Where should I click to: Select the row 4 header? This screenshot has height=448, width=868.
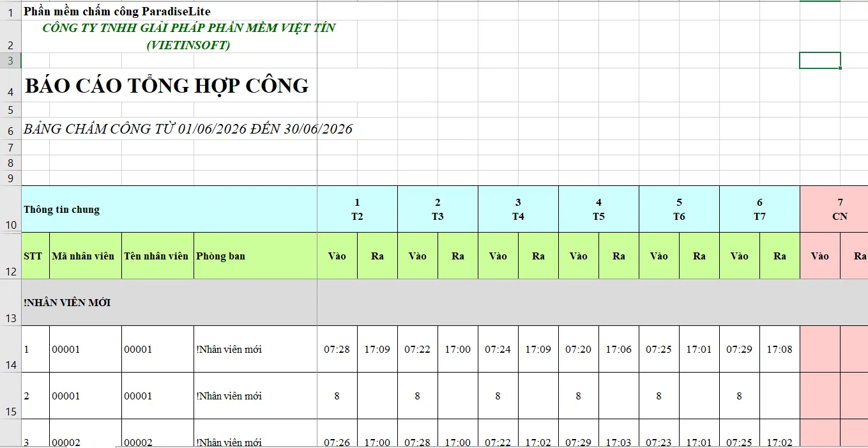(10, 85)
